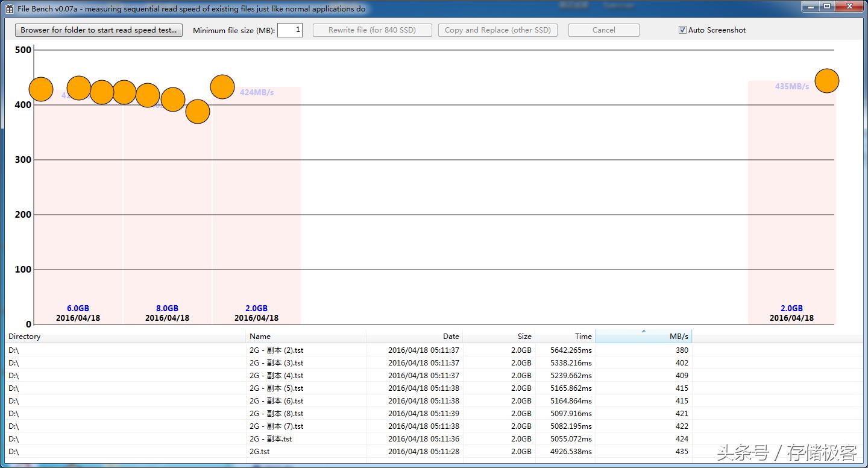Click the lowest orange data point on the chart
The width and height of the screenshot is (868, 468).
coord(197,112)
